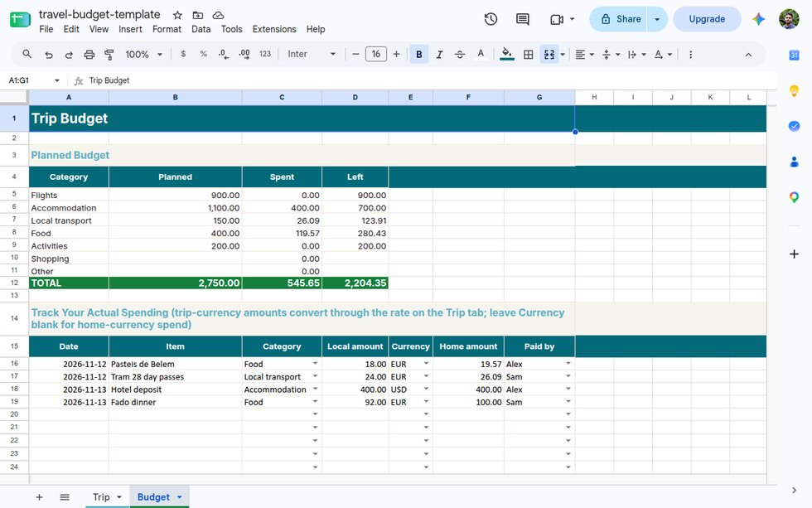
Task: Star the travel-budget-template document
Action: tap(177, 15)
